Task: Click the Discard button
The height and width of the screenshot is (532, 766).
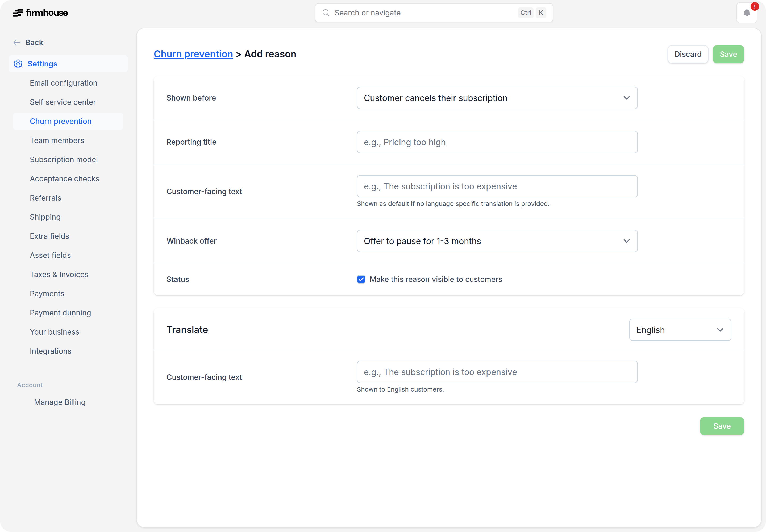Action: [x=688, y=54]
